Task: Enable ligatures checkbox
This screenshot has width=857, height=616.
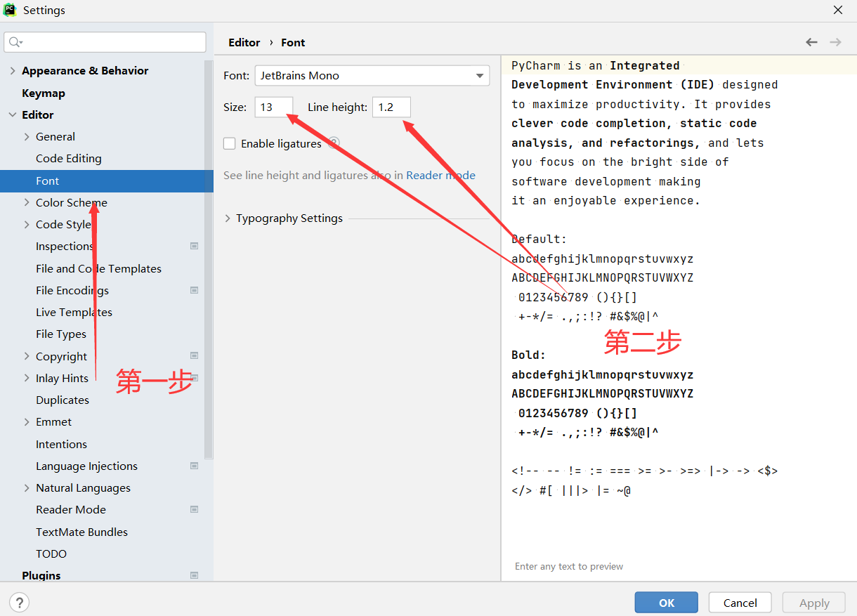Action: click(229, 143)
